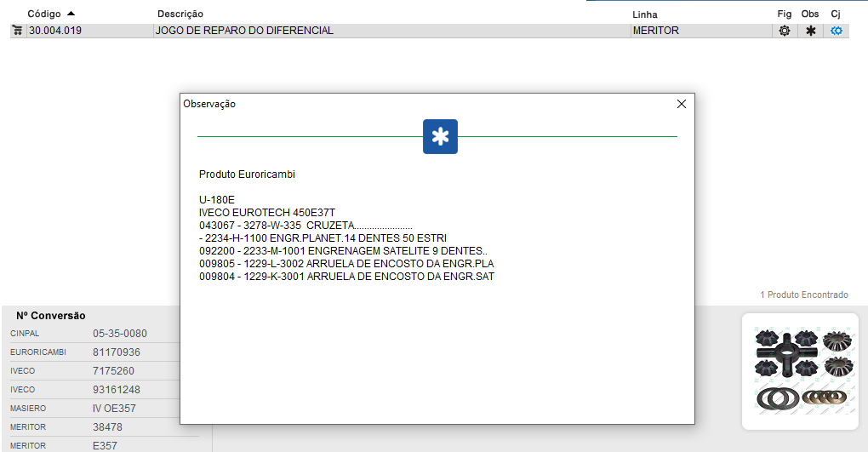Click the Cj column header

coord(836,14)
